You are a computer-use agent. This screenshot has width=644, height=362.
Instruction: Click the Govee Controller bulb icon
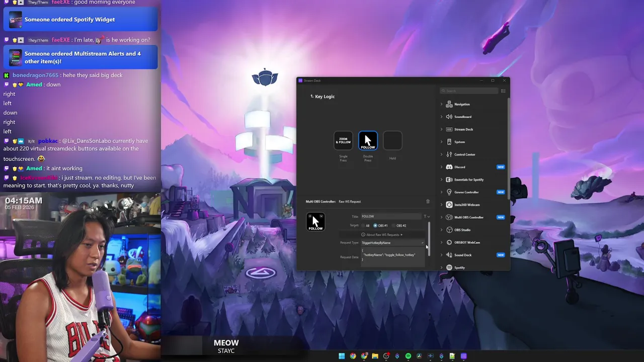coord(449,192)
